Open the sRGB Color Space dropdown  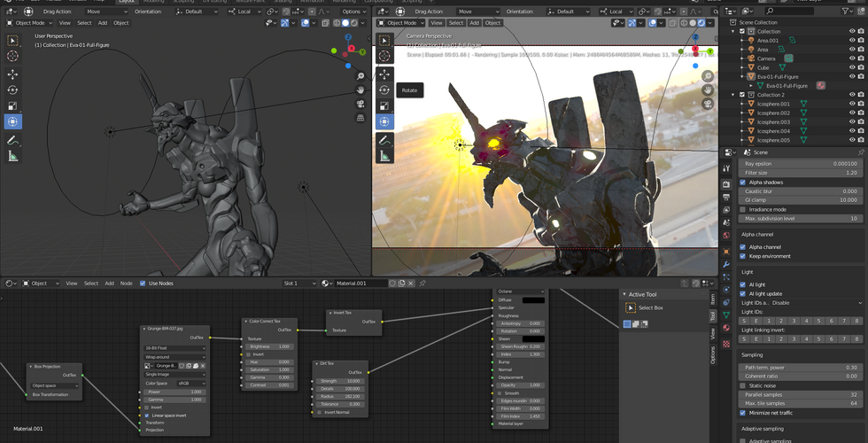[x=190, y=383]
